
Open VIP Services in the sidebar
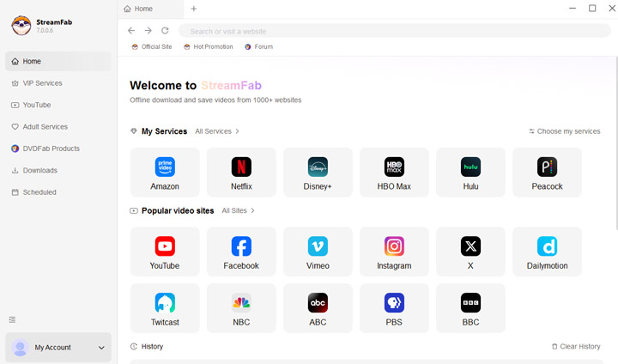pyautogui.click(x=58, y=83)
